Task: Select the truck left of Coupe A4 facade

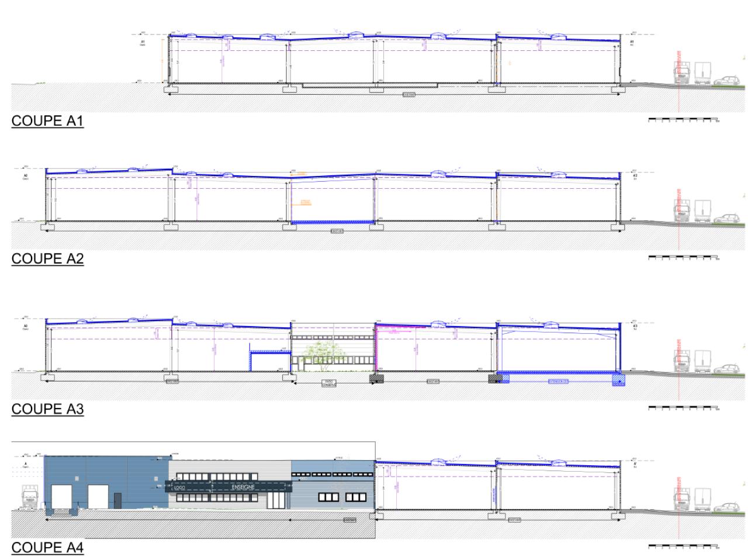Action: tap(30, 499)
